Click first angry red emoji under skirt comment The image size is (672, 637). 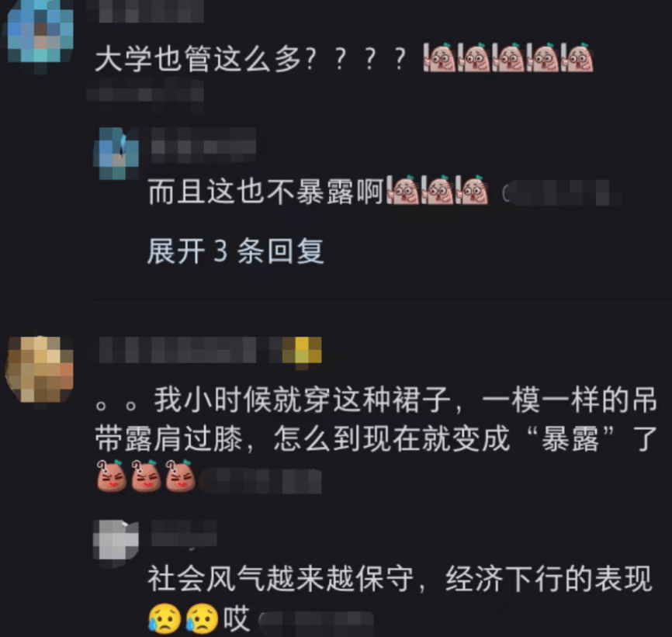[x=112, y=476]
